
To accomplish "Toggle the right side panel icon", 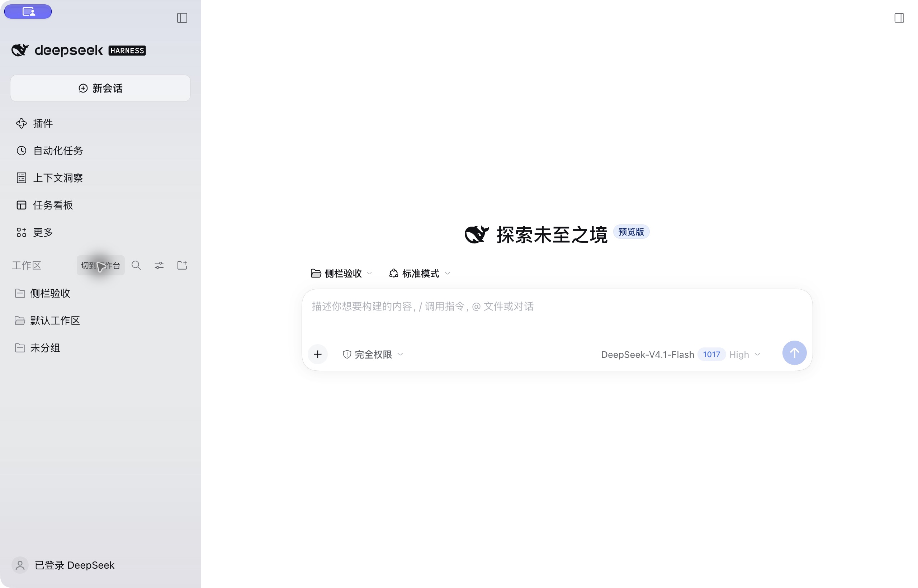I will pyautogui.click(x=899, y=18).
